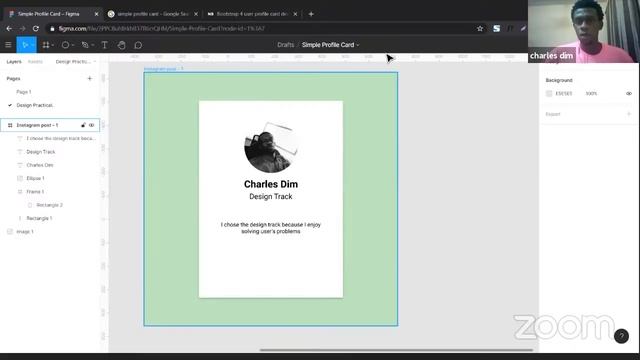Click the Drafts breadcrumb link
Viewport: 640px width, 360px height.
286,45
